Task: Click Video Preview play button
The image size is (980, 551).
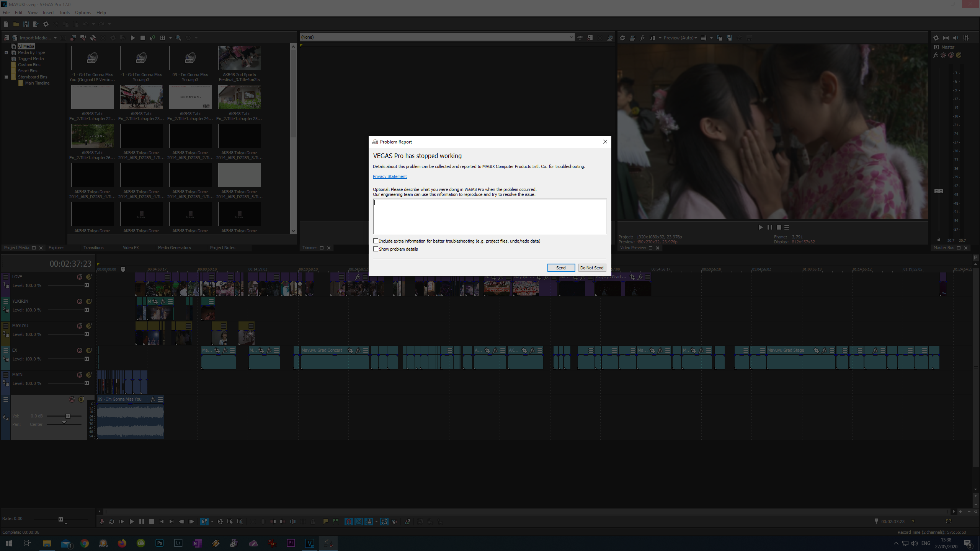Action: click(x=760, y=227)
